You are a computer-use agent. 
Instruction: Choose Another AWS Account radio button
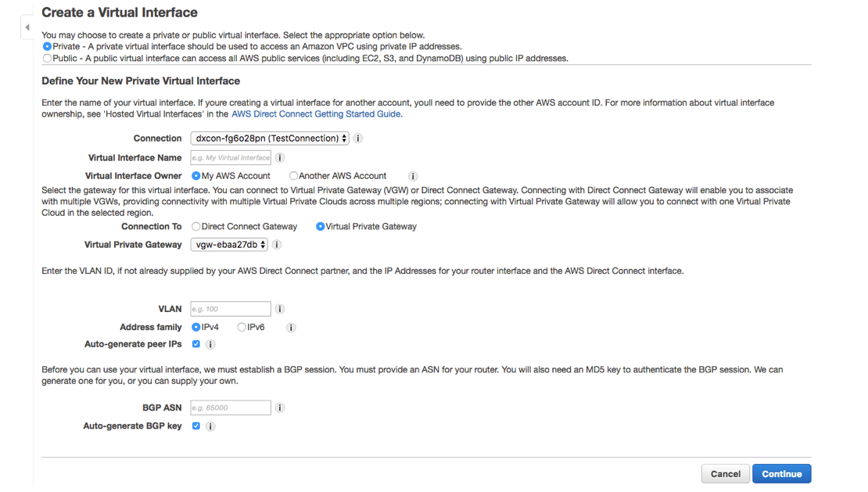[x=293, y=176]
